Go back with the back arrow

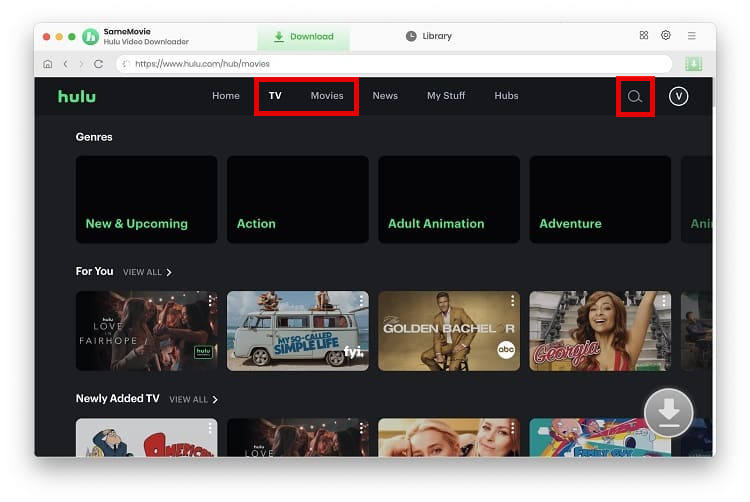tap(66, 64)
